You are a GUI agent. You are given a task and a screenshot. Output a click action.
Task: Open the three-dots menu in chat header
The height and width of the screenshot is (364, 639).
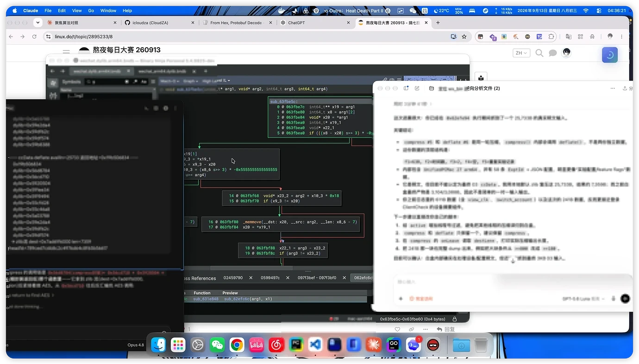613,88
